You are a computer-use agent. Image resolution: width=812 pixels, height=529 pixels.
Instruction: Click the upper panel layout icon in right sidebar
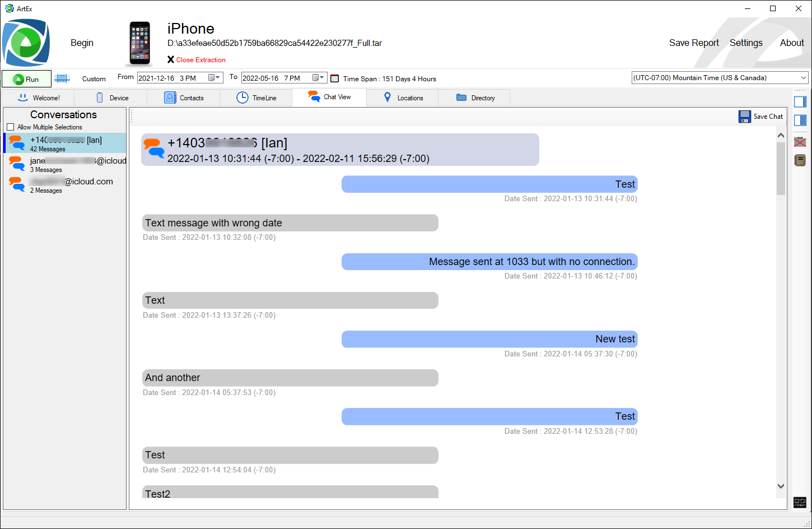pos(800,101)
